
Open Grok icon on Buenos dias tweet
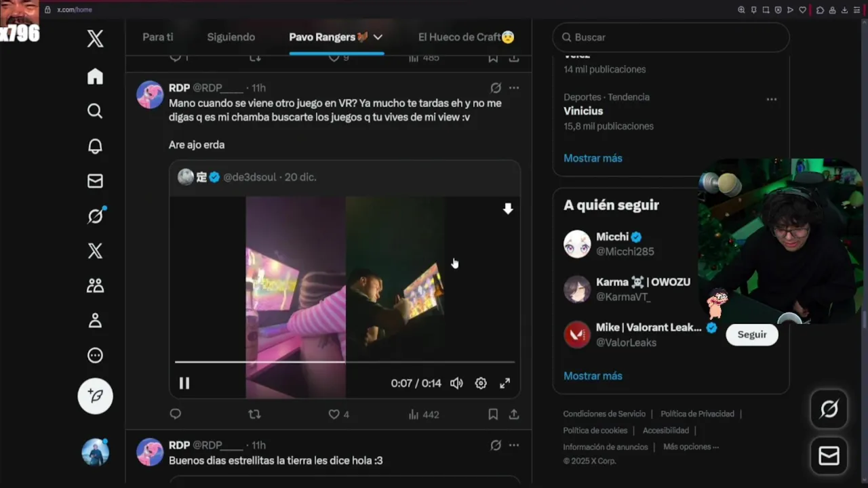pyautogui.click(x=496, y=445)
